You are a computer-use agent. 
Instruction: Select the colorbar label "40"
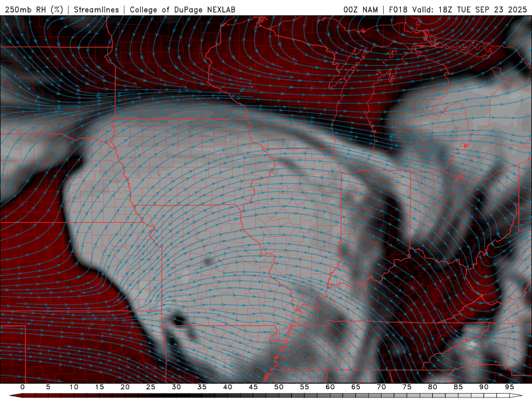tap(227, 387)
